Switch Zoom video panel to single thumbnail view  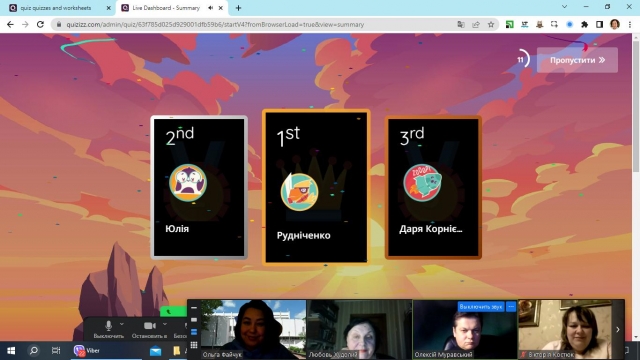pos(194,320)
